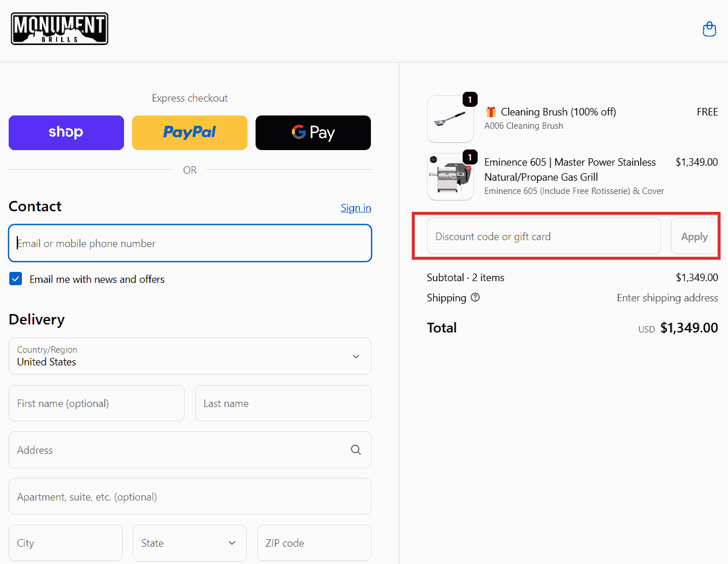
Task: Click into the ZIP code field
Action: click(x=314, y=543)
